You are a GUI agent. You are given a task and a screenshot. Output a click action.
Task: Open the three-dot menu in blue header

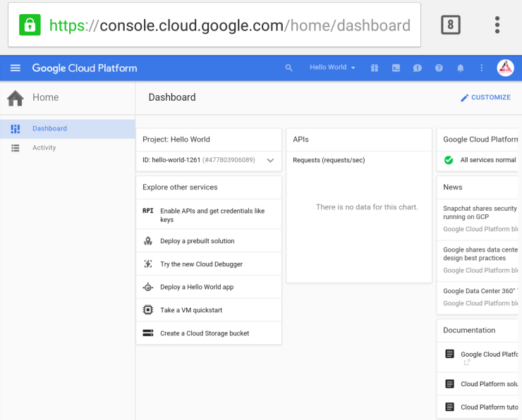[482, 68]
